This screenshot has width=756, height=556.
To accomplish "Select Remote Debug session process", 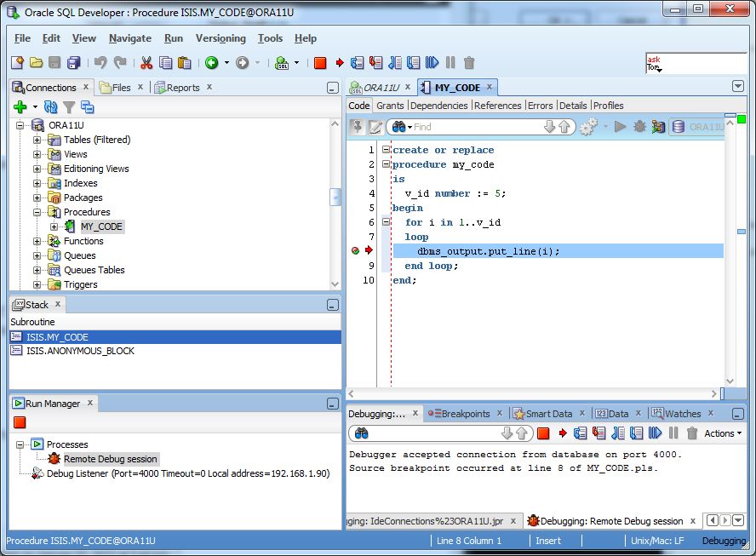I will click(110, 459).
